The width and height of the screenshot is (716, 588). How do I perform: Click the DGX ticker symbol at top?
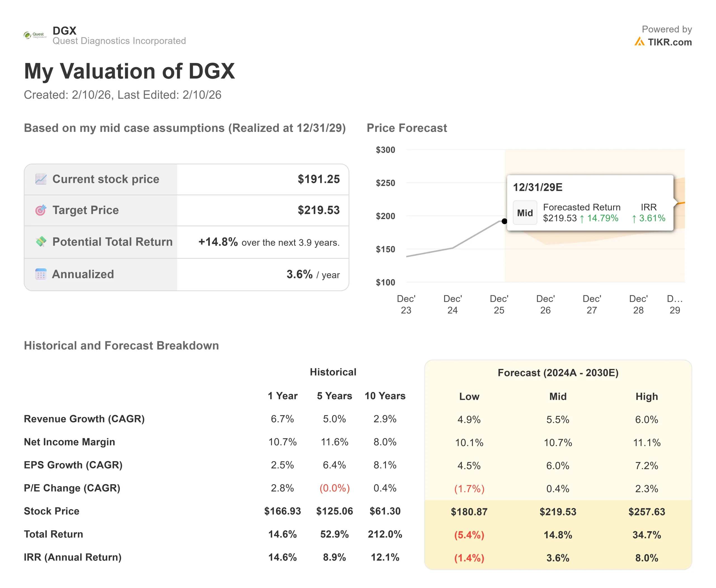[65, 31]
